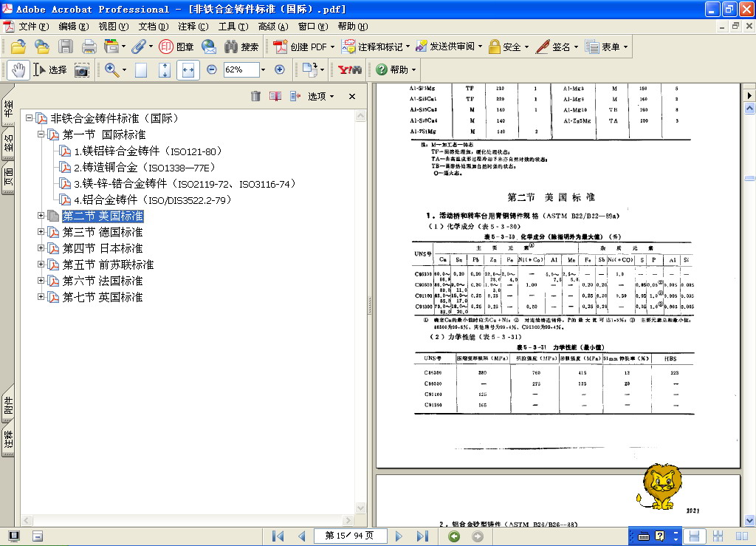756x546 pixels.
Task: Click the Rotate view page icon
Action: tap(309, 70)
